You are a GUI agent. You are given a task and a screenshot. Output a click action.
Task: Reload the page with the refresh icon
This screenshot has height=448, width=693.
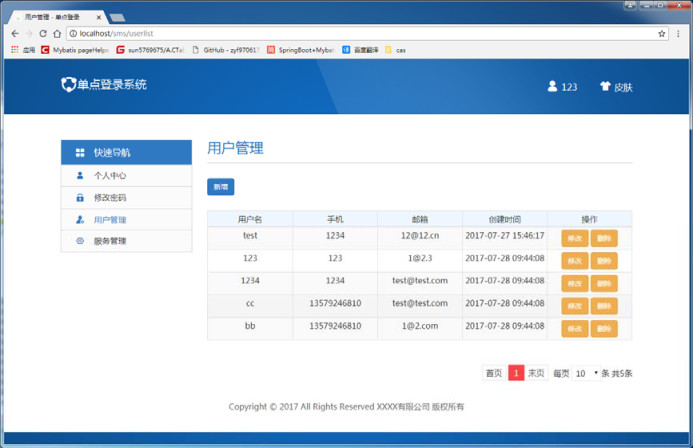tap(42, 33)
